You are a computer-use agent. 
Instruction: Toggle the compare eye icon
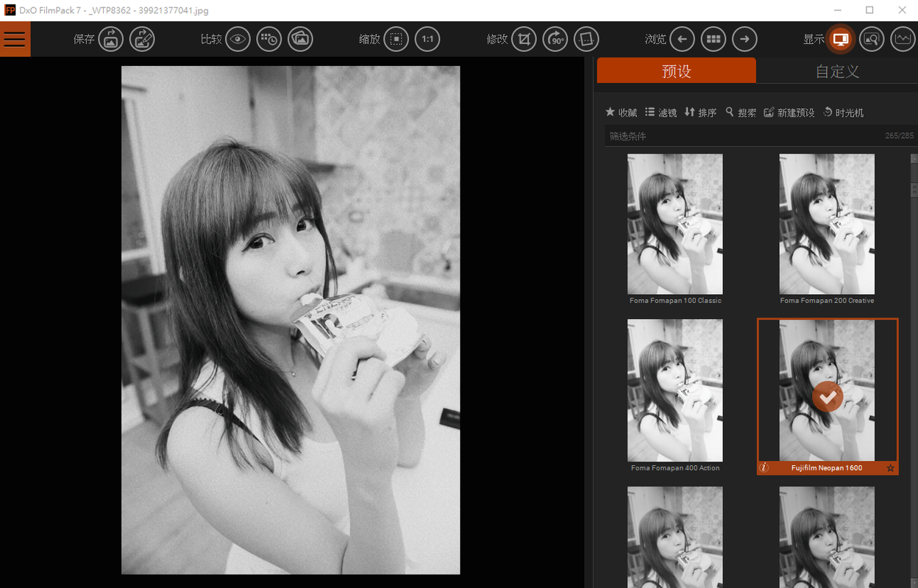pyautogui.click(x=238, y=39)
